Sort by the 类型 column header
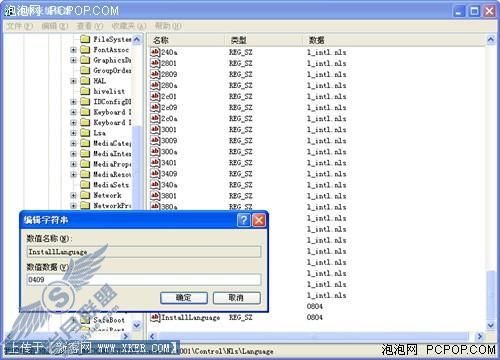Screen dimensions: 500x360 (264, 40)
